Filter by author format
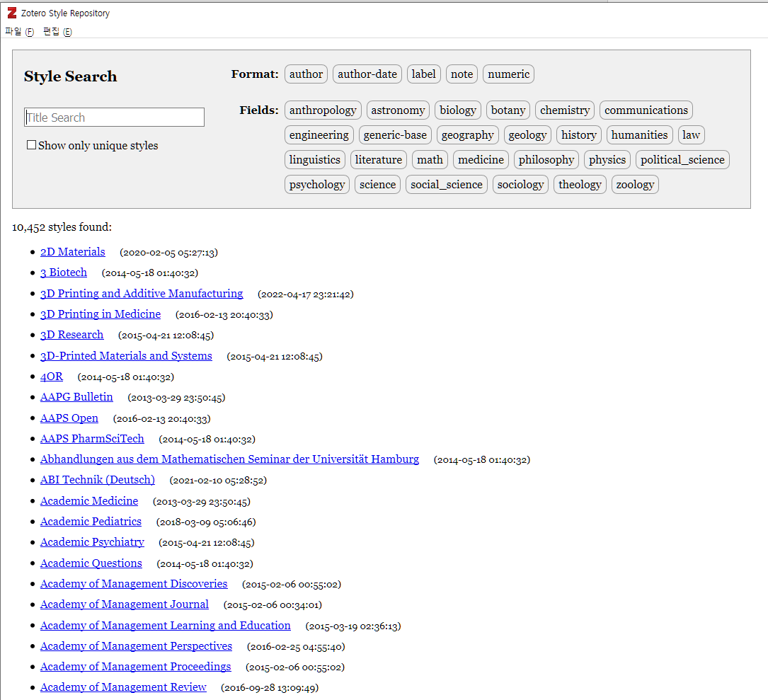Viewport: 768px width, 700px height. [306, 74]
